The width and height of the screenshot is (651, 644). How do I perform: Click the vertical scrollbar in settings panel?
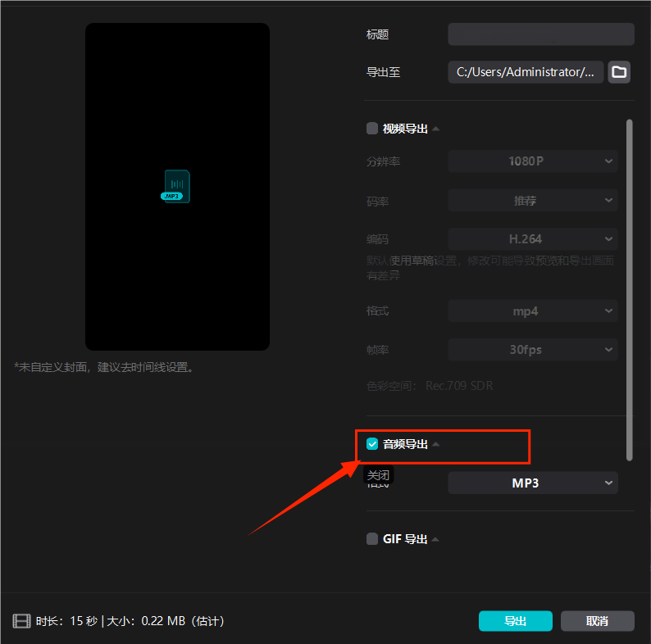point(629,287)
